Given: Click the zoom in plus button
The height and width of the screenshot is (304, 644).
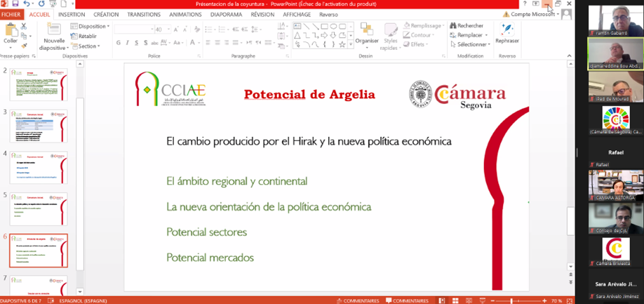Looking at the screenshot, I should pos(544,300).
